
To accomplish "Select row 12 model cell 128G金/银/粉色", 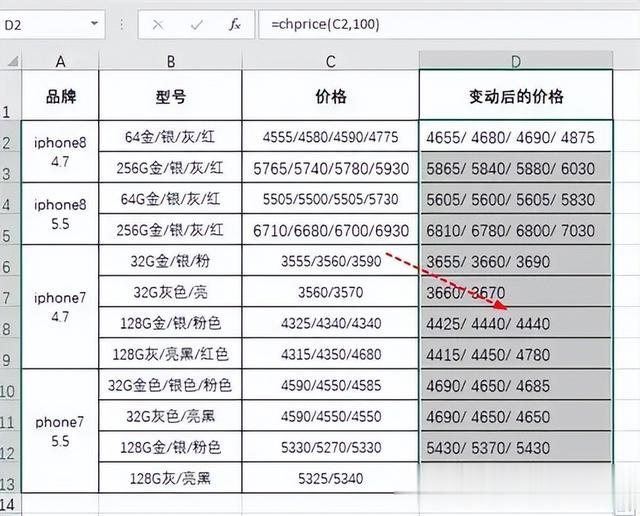I will 171,447.
